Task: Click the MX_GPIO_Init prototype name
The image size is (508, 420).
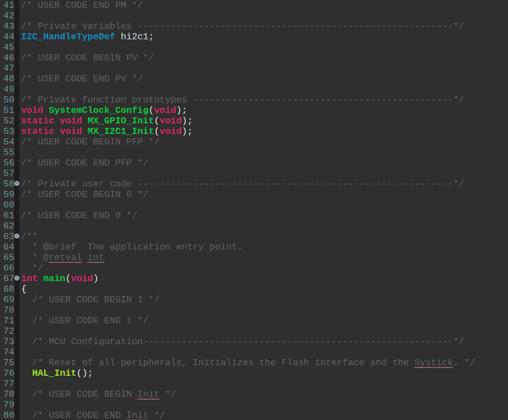Action: [x=120, y=121]
